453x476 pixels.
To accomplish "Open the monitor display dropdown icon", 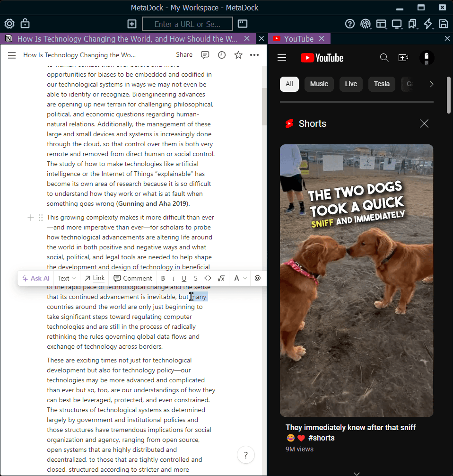I will 397,24.
